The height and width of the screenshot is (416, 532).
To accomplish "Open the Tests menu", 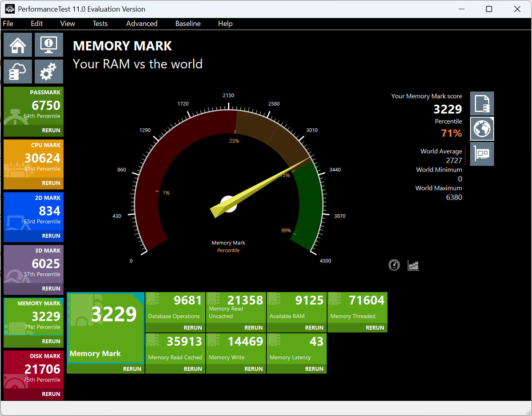I will coord(100,24).
